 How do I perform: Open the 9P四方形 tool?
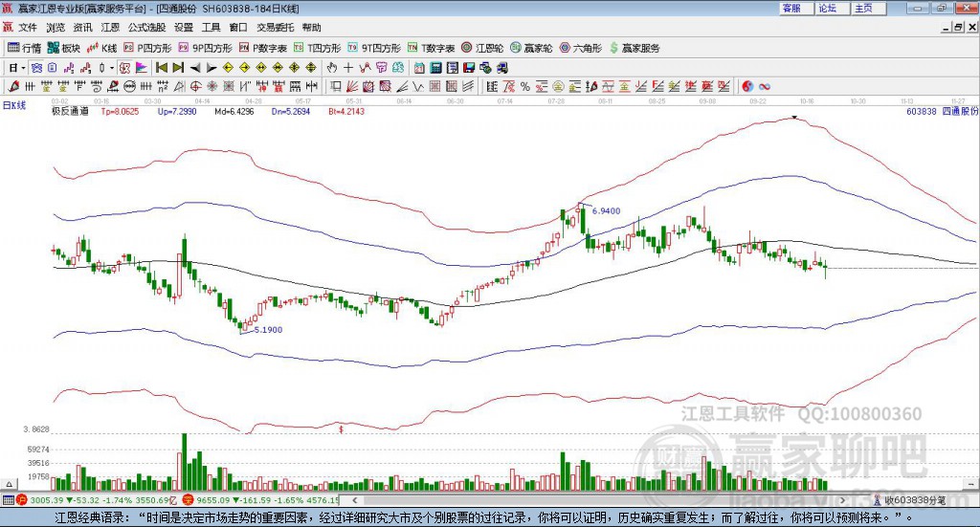coord(205,48)
